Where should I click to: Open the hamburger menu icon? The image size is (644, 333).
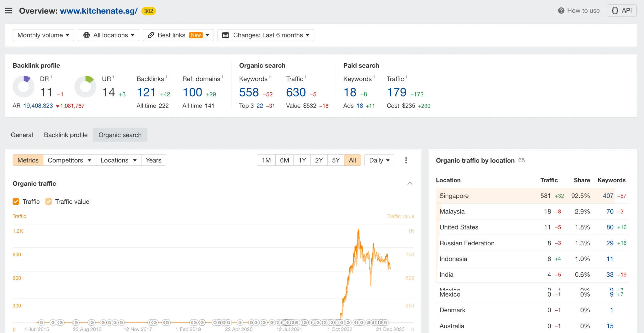click(8, 11)
